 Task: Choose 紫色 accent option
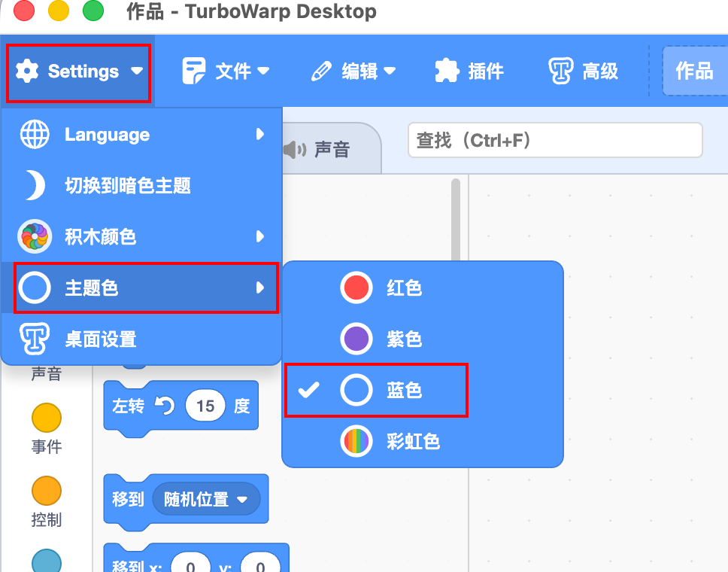tap(423, 339)
